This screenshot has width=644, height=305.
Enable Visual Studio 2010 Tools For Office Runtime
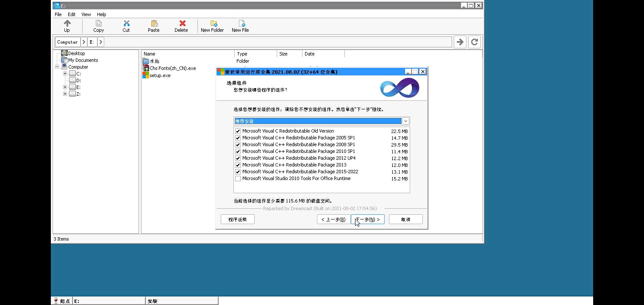tap(238, 179)
